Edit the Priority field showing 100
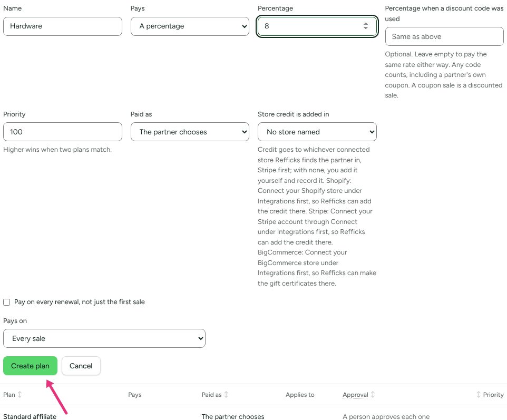This screenshot has height=420, width=507. point(62,132)
